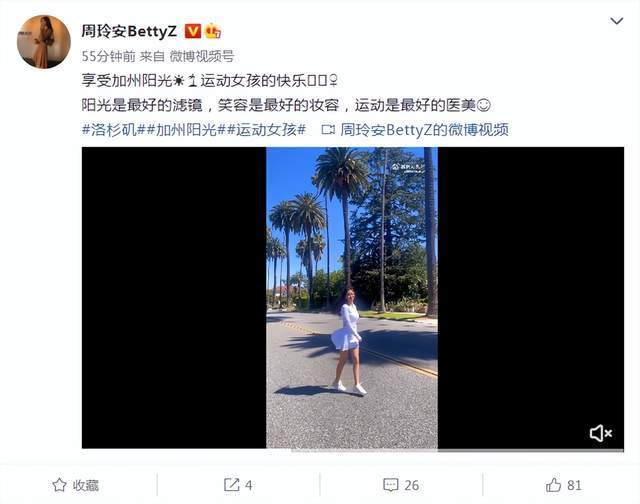Click the video camera icon before link
Image resolution: width=640 pixels, height=504 pixels.
pyautogui.click(x=328, y=130)
